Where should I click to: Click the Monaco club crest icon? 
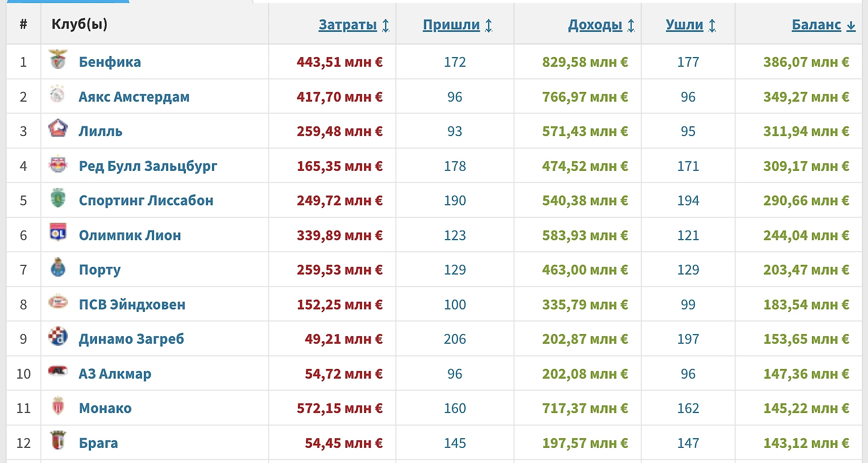(x=58, y=405)
